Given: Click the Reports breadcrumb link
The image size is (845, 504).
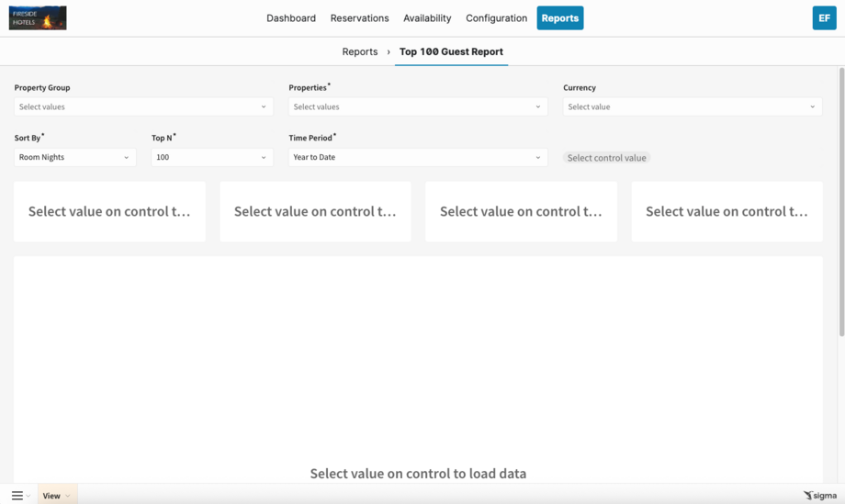Looking at the screenshot, I should 360,51.
